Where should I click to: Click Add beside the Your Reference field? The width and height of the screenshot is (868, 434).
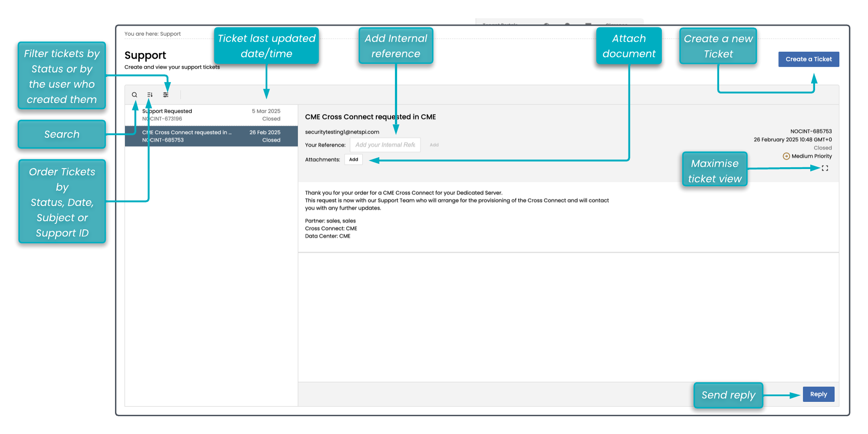pos(434,145)
